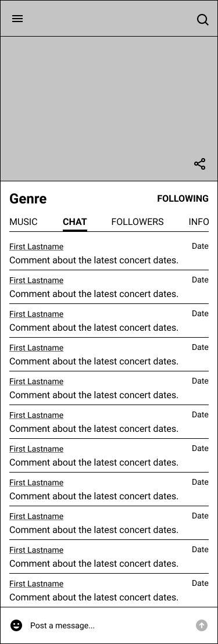The image size is (218, 644).
Task: Switch to the MUSIC tab
Action: point(23,222)
